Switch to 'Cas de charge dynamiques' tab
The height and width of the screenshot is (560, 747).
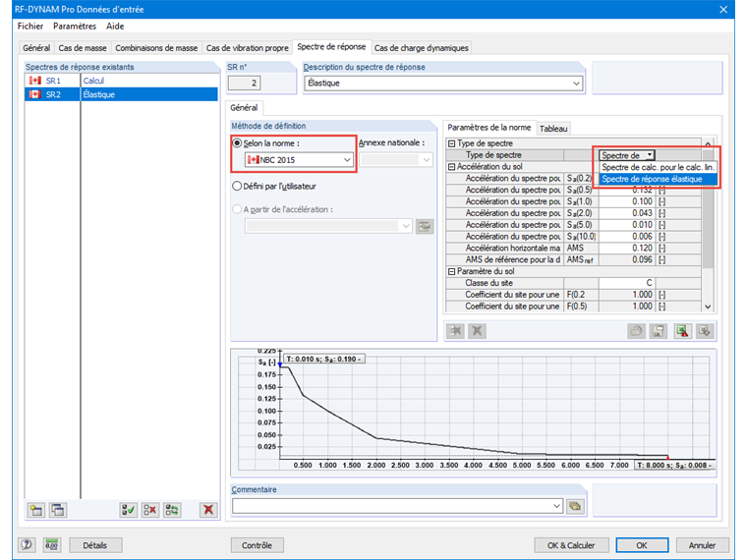[x=421, y=48]
